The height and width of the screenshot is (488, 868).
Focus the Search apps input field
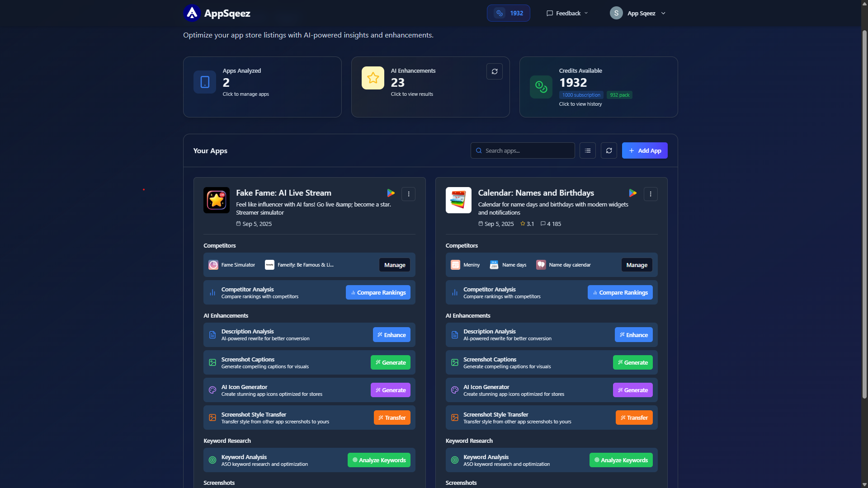pos(523,150)
